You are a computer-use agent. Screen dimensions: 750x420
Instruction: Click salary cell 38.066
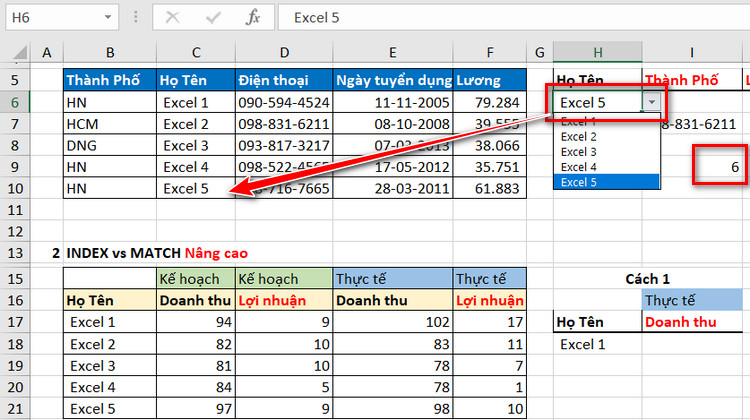490,145
